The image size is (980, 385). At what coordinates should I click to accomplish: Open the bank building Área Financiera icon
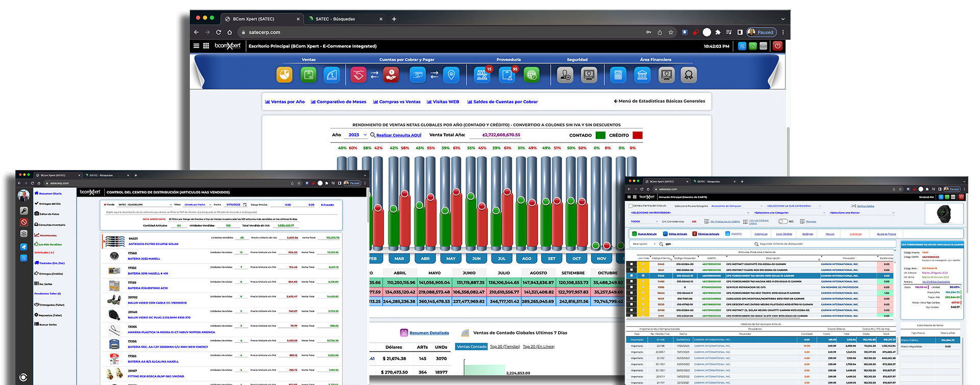(x=642, y=75)
